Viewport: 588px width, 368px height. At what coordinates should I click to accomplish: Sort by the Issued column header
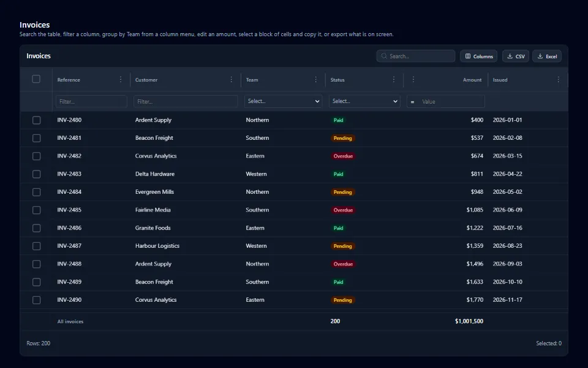(x=500, y=80)
